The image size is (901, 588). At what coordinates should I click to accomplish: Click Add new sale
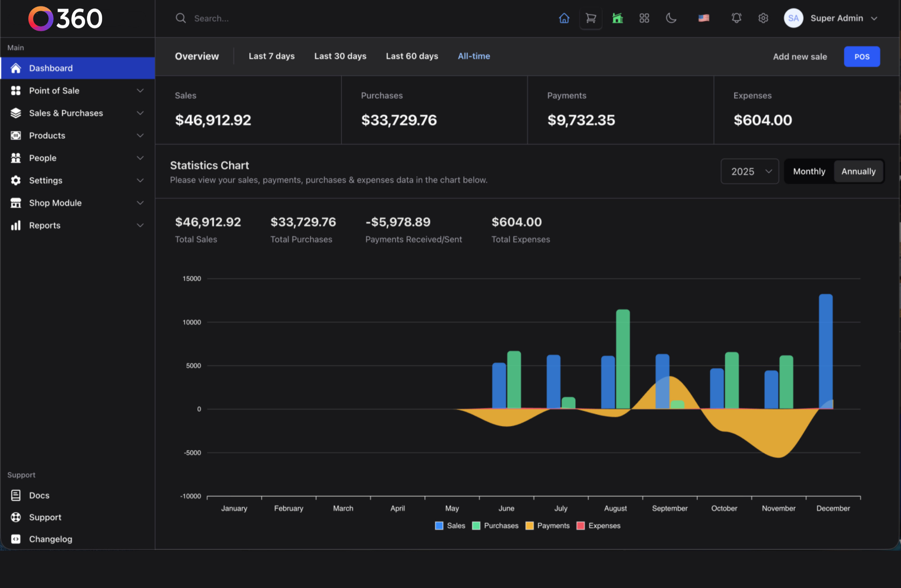pyautogui.click(x=800, y=57)
